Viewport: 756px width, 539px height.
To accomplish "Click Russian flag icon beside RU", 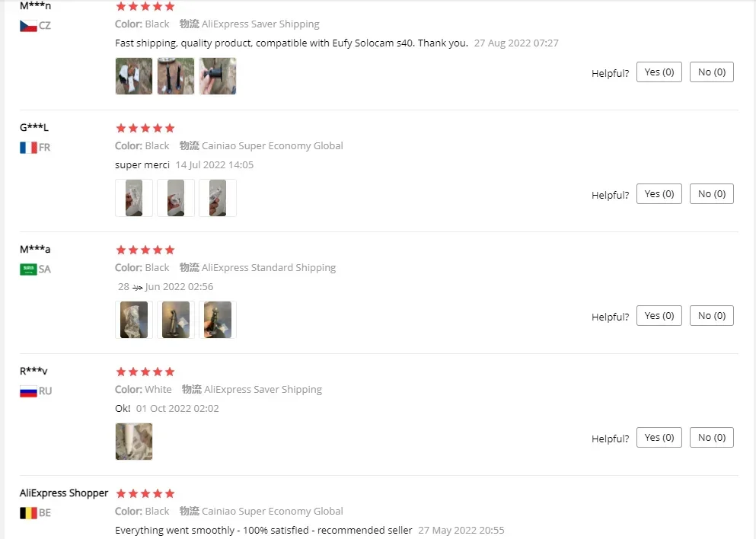I will click(28, 391).
